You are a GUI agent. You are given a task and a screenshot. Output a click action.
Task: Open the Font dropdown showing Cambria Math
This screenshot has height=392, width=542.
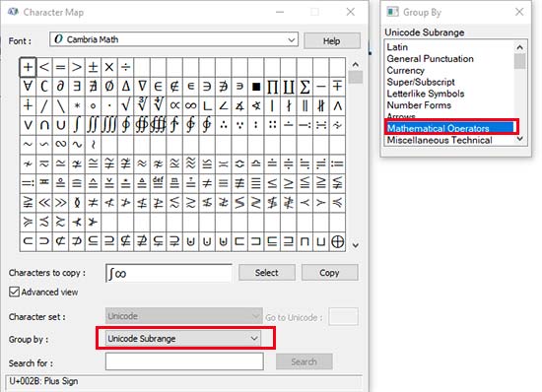pyautogui.click(x=173, y=39)
